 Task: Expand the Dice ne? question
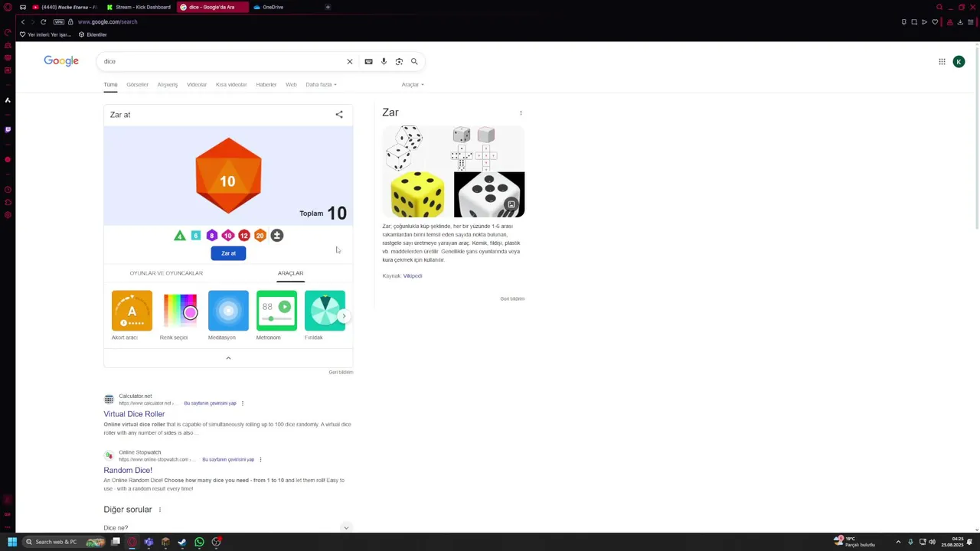point(227,527)
